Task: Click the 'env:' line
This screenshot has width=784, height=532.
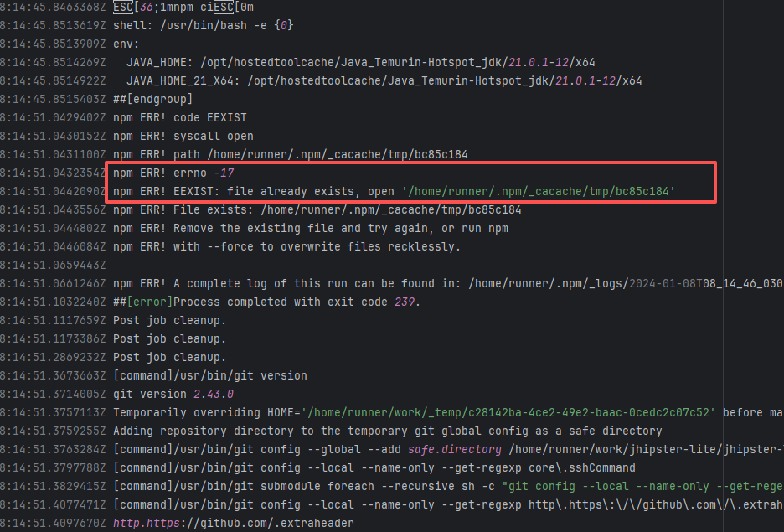Action: 126,44
